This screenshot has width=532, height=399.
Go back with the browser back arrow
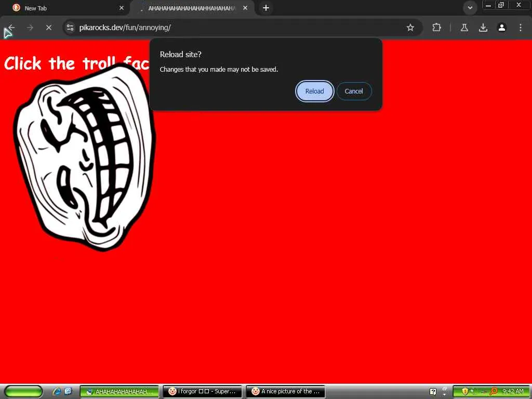pos(11,28)
